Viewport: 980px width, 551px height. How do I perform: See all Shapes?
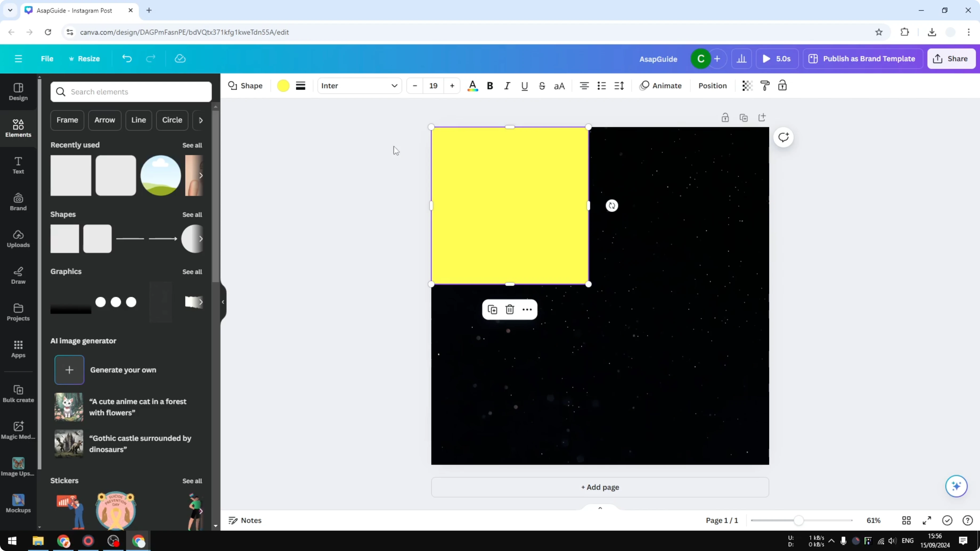pyautogui.click(x=192, y=215)
